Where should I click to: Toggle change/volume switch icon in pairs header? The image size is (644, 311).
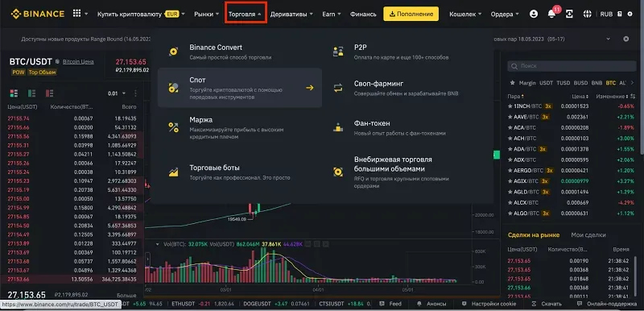[x=633, y=96]
